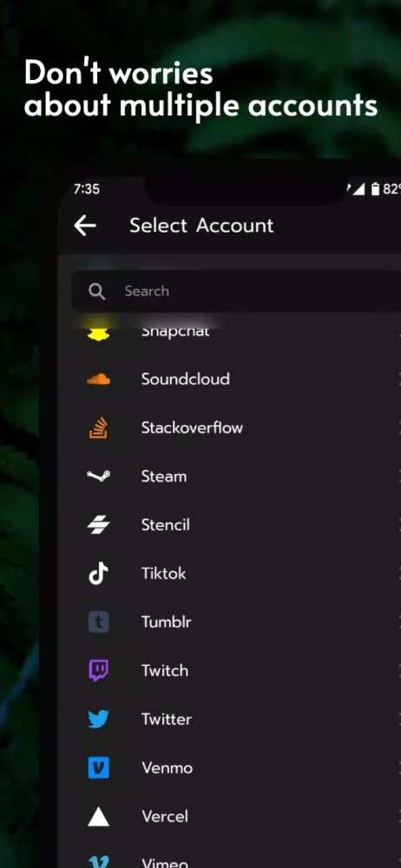Select the Stencil logo icon
The image size is (401, 868).
pyautogui.click(x=99, y=525)
